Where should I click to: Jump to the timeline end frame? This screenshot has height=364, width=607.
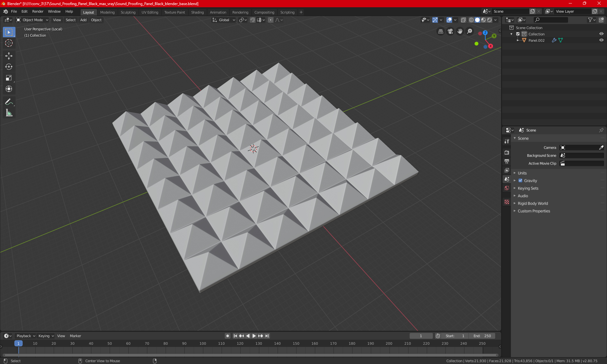tap(267, 336)
